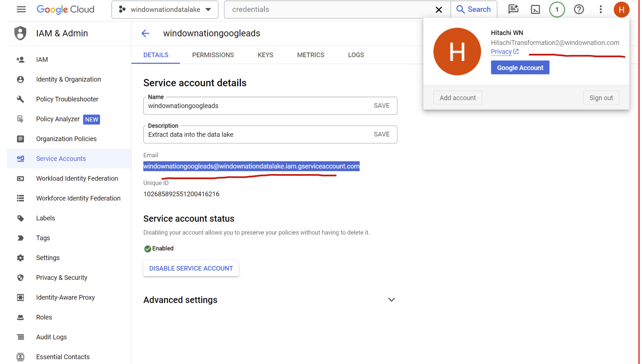The width and height of the screenshot is (642, 364).
Task: Open the help question mark icon
Action: pyautogui.click(x=579, y=9)
